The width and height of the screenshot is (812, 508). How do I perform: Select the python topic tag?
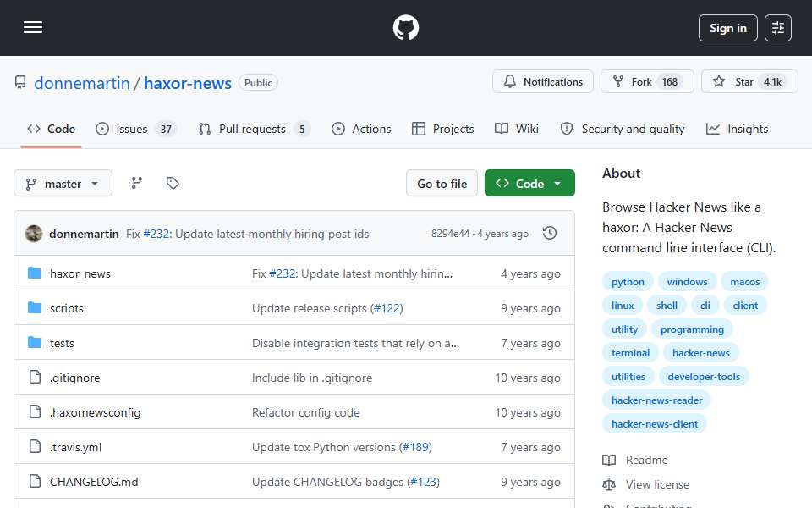(x=628, y=281)
